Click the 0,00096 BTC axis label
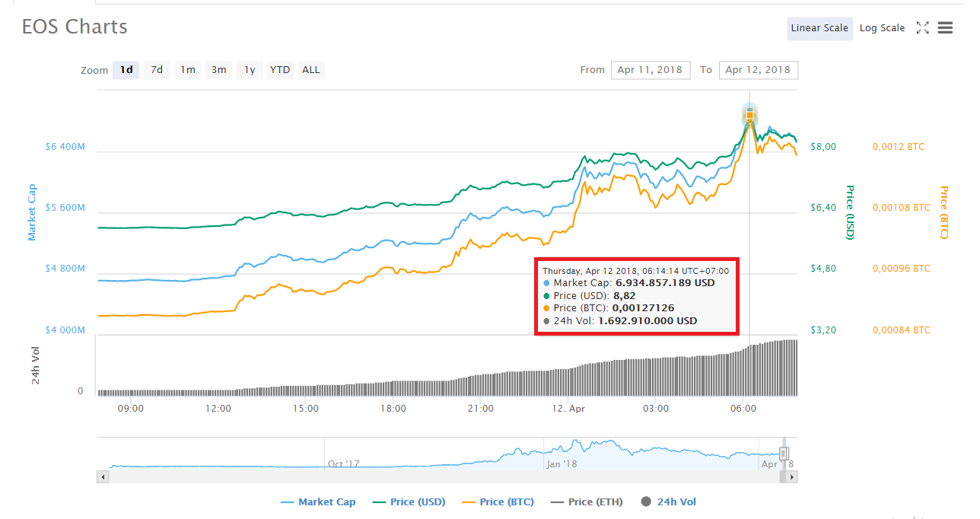The width and height of the screenshot is (980, 519). point(901,269)
